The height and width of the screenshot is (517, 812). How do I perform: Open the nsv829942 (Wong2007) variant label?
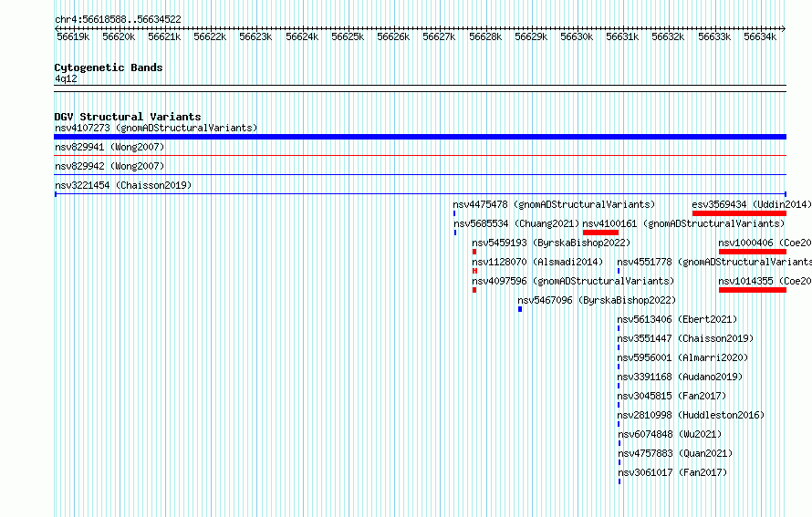[x=109, y=166]
